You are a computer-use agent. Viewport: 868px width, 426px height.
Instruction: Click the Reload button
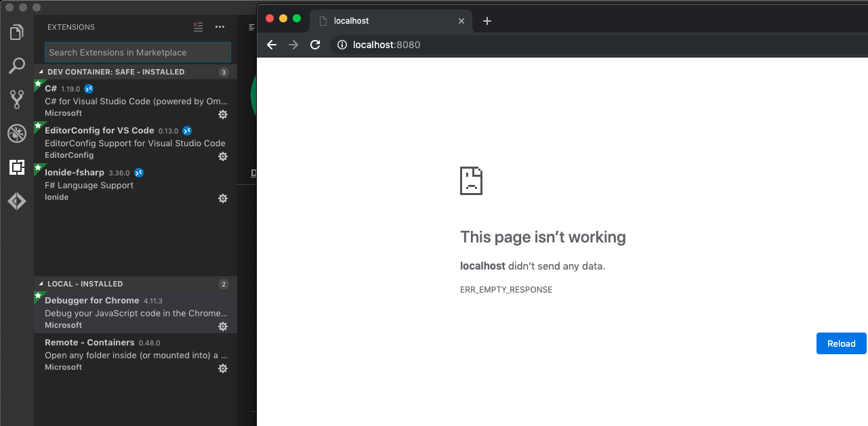pyautogui.click(x=842, y=343)
